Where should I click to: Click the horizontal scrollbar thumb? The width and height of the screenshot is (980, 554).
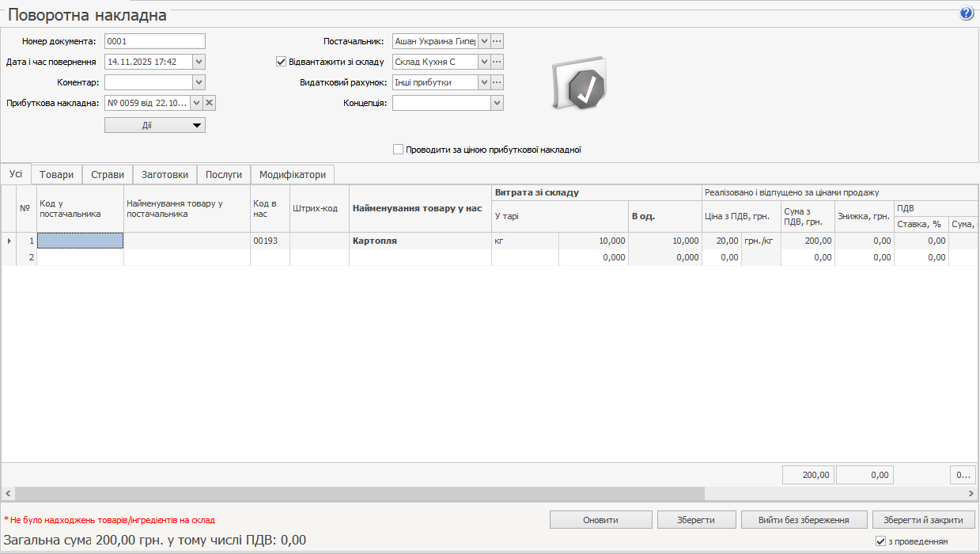pyautogui.click(x=356, y=494)
